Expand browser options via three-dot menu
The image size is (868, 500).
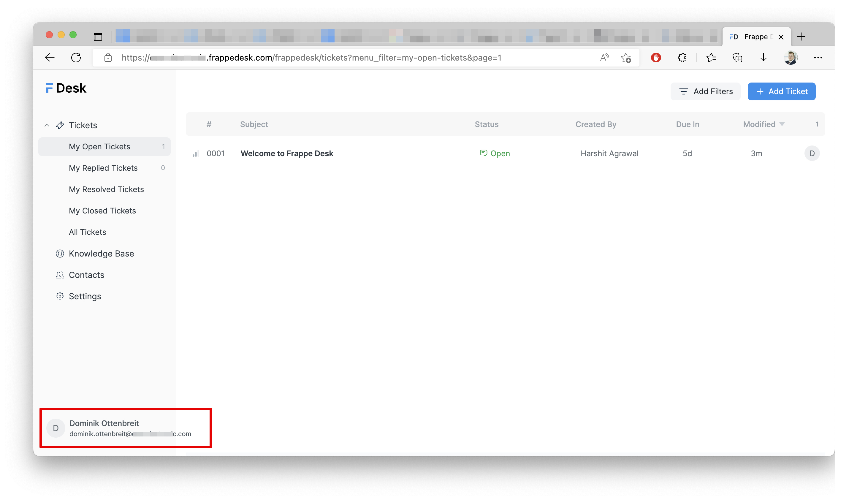pyautogui.click(x=818, y=58)
